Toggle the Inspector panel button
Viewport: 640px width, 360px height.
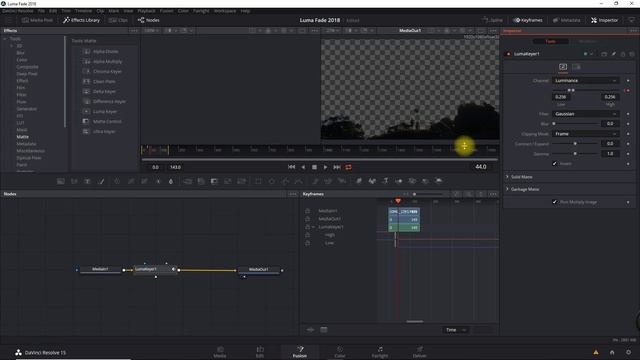coord(604,20)
